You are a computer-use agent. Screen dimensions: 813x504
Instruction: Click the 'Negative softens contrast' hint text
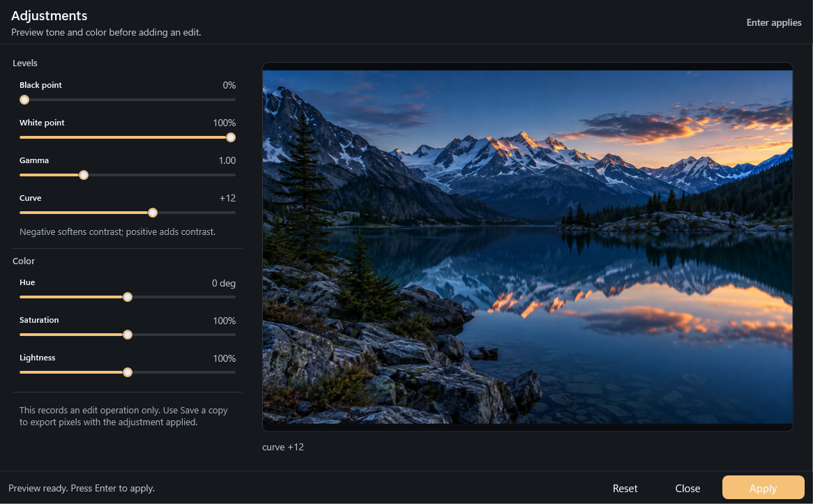117,231
